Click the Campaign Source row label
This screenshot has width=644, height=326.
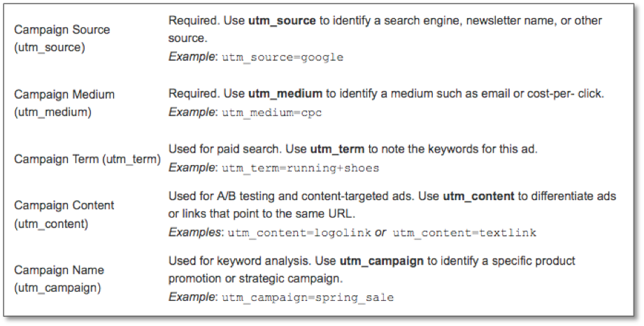[62, 38]
